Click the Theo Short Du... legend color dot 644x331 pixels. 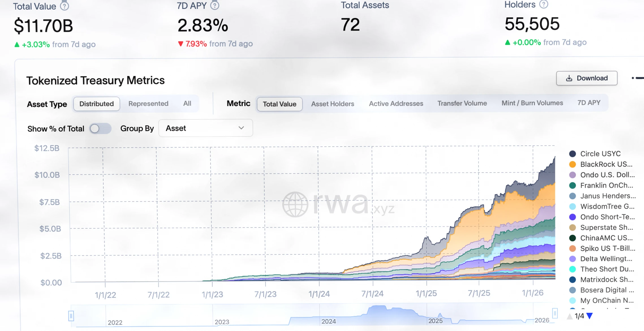pyautogui.click(x=572, y=269)
